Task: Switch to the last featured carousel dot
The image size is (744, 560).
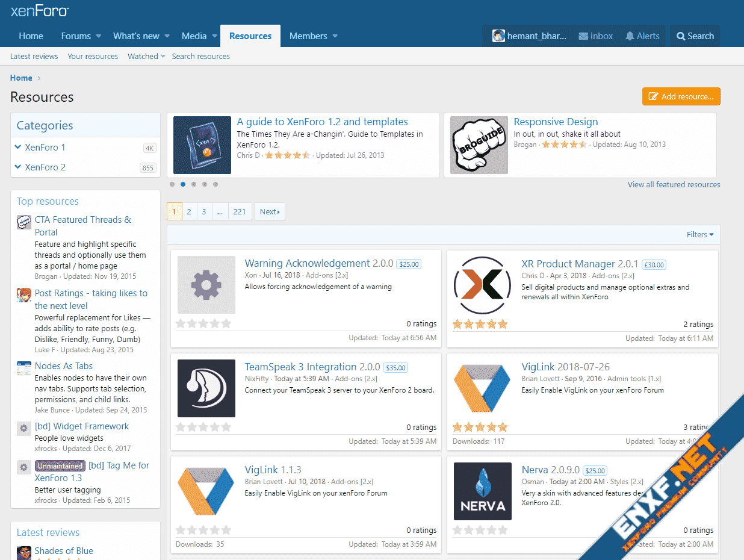Action: [x=215, y=184]
